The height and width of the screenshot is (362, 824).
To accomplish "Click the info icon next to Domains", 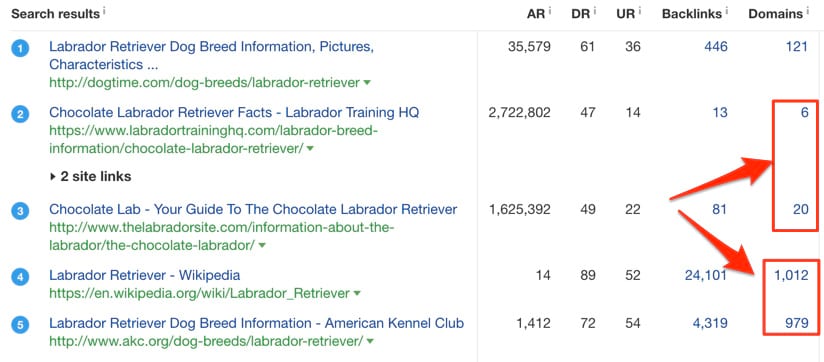I will (x=807, y=10).
